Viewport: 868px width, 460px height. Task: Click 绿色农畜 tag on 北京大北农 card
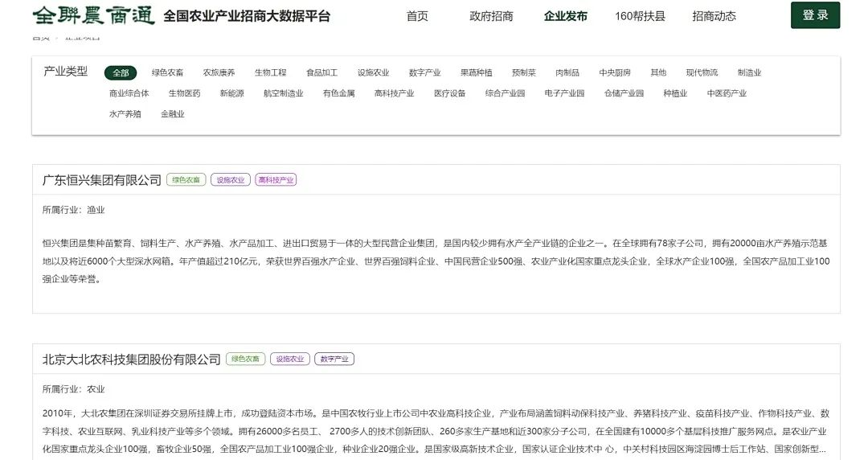point(245,359)
